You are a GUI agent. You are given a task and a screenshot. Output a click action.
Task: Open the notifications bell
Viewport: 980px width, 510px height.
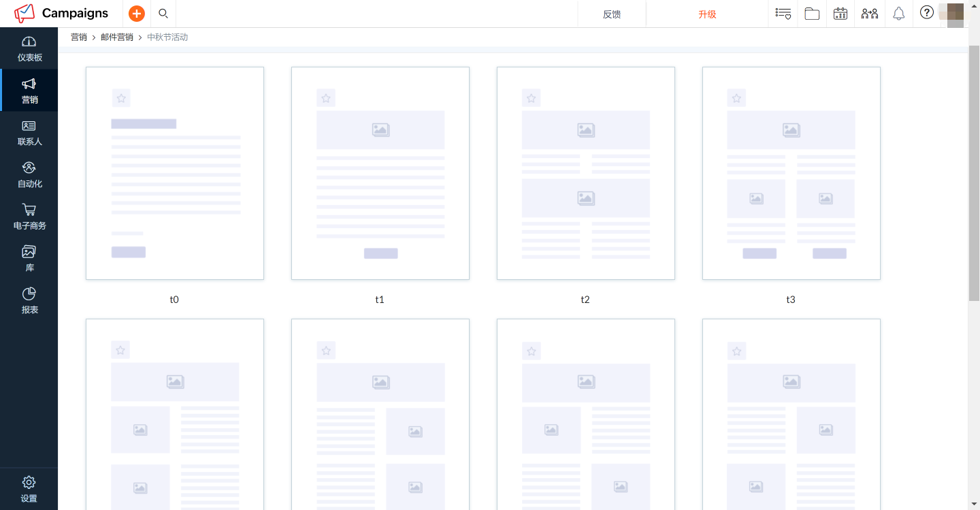click(x=899, y=14)
